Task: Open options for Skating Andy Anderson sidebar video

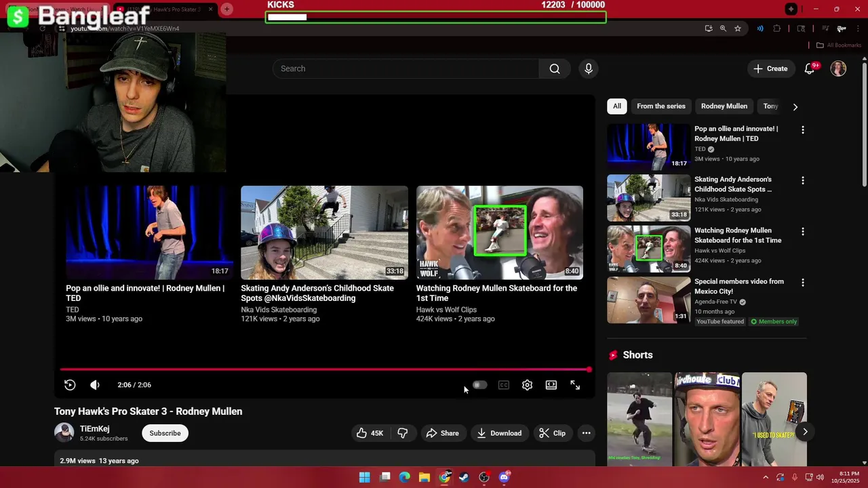Action: (x=803, y=180)
